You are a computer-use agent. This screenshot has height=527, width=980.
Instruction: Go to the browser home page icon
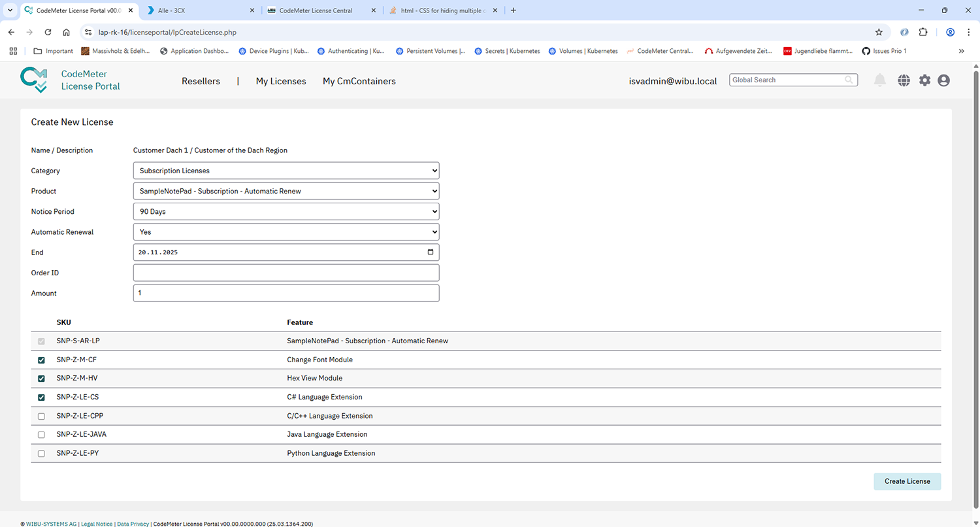click(x=66, y=31)
